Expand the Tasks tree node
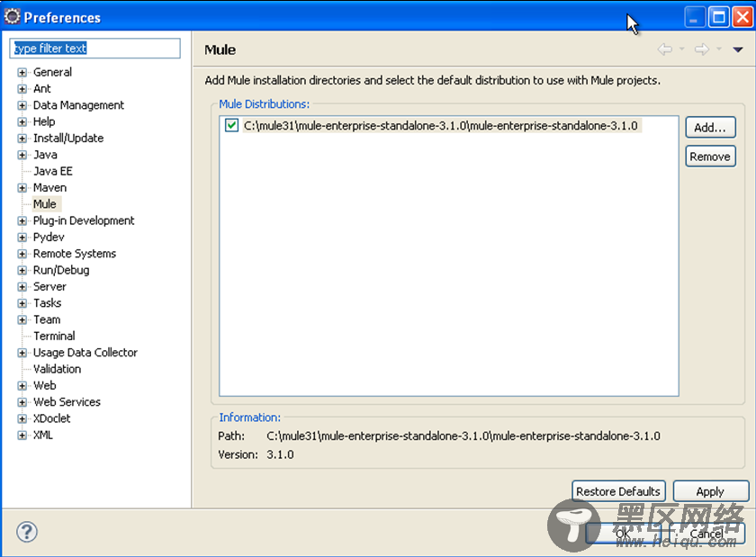Image resolution: width=756 pixels, height=557 pixels. coord(22,303)
